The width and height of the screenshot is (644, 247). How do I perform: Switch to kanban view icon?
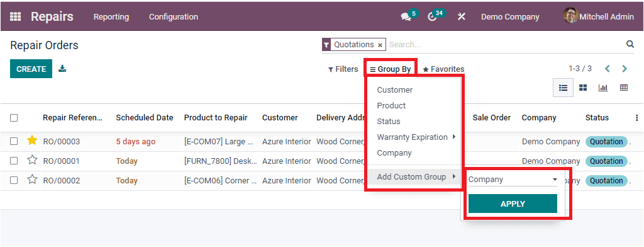pos(583,88)
